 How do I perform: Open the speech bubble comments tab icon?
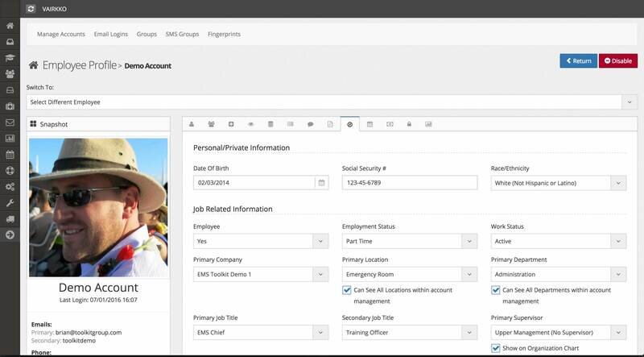tap(310, 125)
